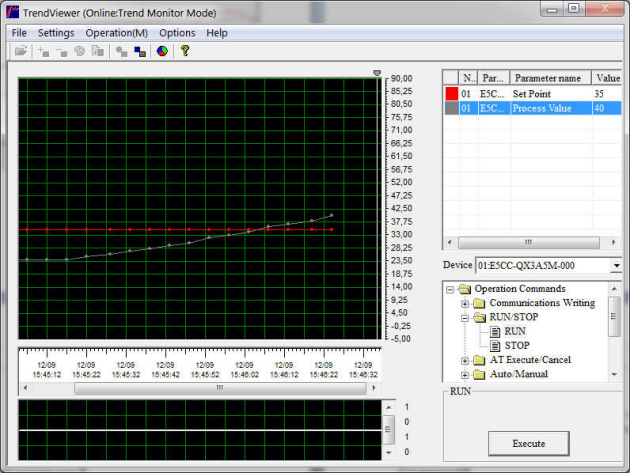
Task: Click the Set Point value 35
Action: click(x=599, y=94)
